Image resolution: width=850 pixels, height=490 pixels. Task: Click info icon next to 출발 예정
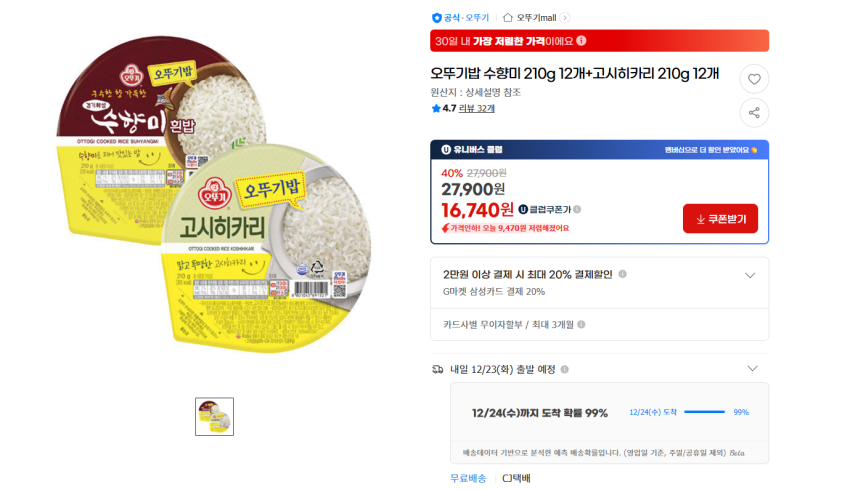[x=564, y=370]
